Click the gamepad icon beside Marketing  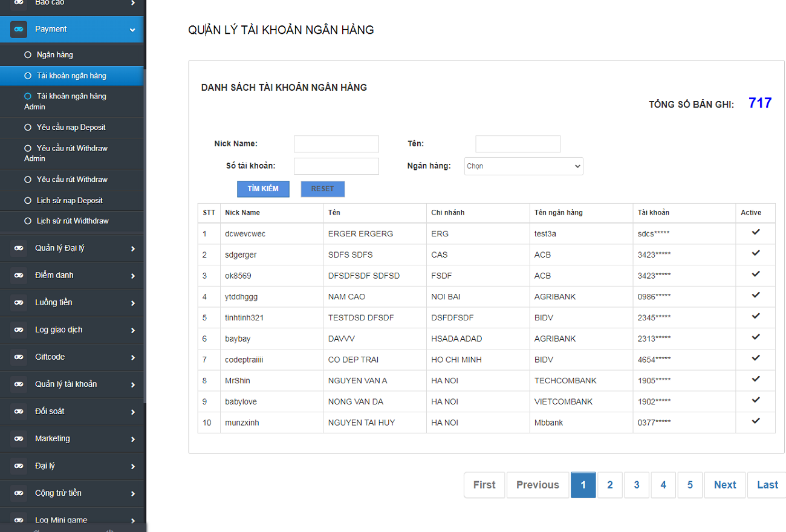coord(19,439)
